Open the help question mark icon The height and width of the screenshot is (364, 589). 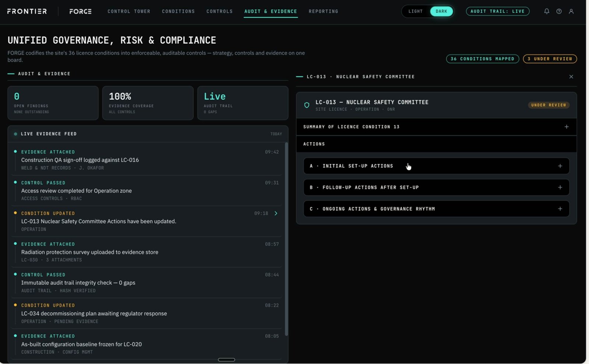pos(559,11)
